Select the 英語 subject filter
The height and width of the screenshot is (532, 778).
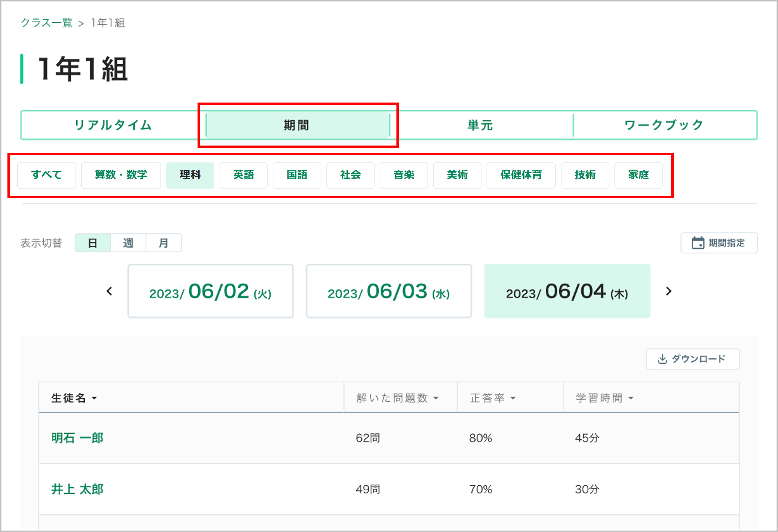tap(243, 175)
